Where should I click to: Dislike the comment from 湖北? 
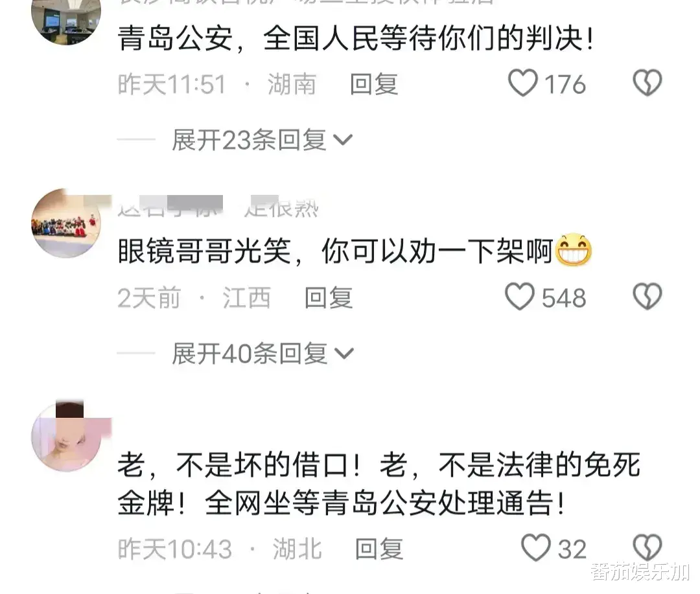[647, 547]
